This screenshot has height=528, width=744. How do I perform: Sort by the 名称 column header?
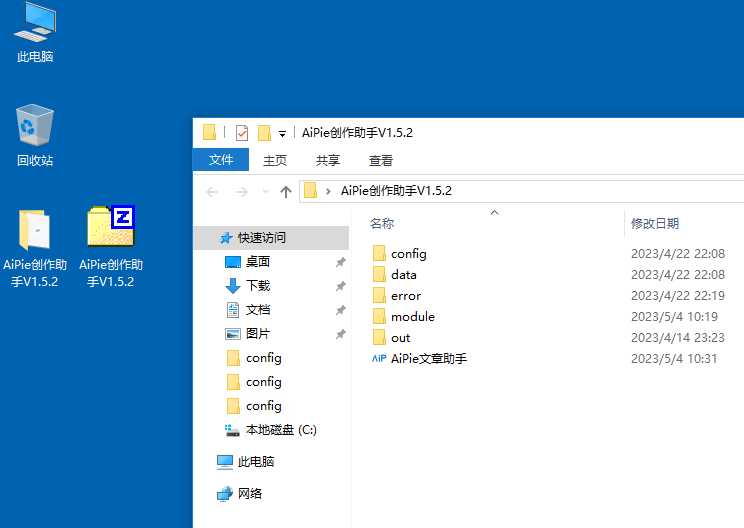pyautogui.click(x=382, y=223)
